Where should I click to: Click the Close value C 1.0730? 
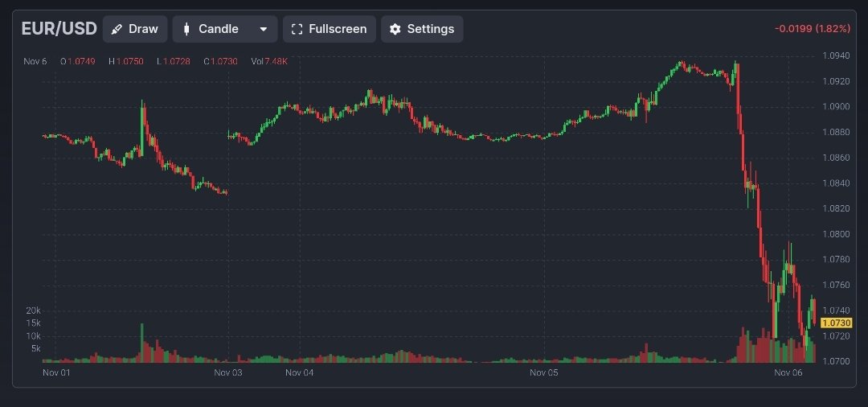pos(220,61)
